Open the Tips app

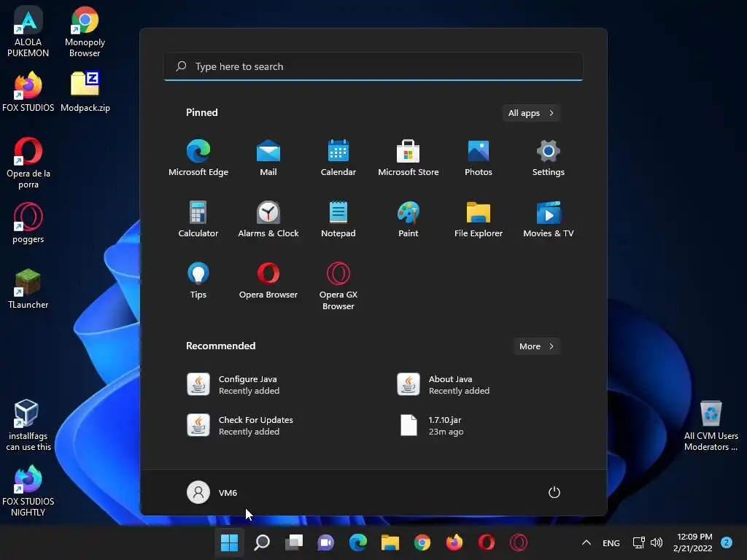point(198,281)
